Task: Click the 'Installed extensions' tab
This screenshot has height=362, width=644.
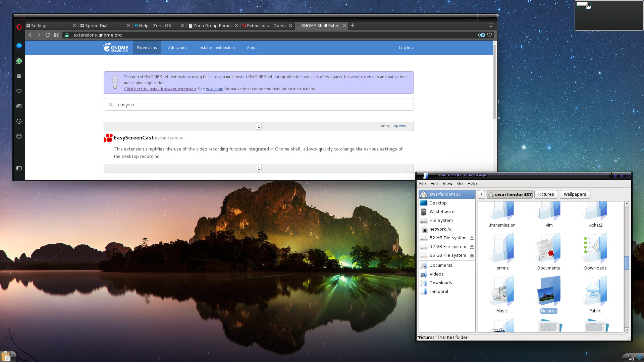Action: [217, 48]
